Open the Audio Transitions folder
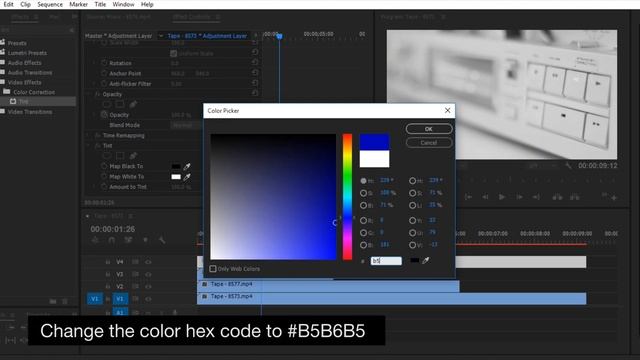 (30, 72)
